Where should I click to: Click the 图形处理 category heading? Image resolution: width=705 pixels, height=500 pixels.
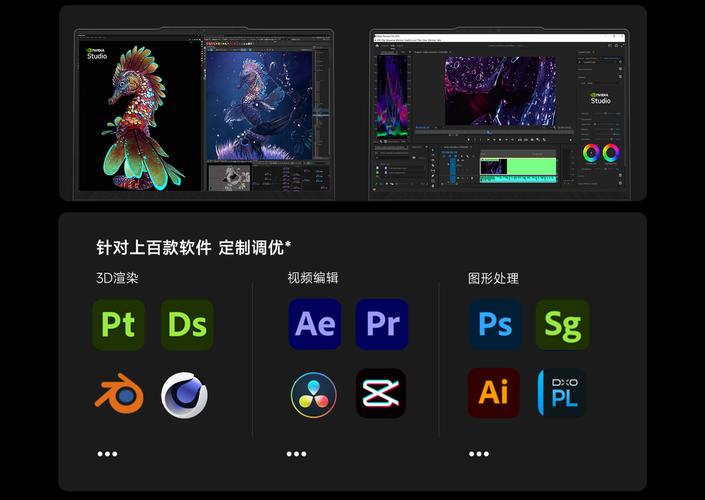tap(493, 278)
